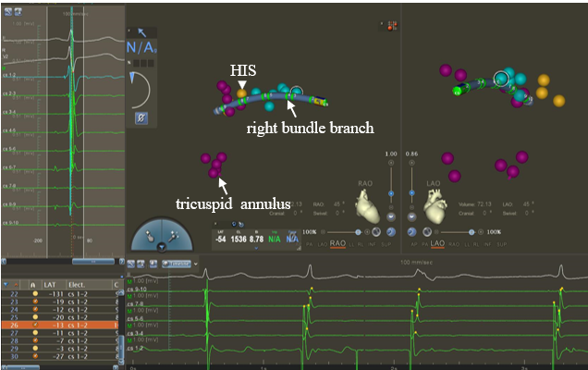Select the SUP tab in the left view
588x370 pixels.
(386, 244)
